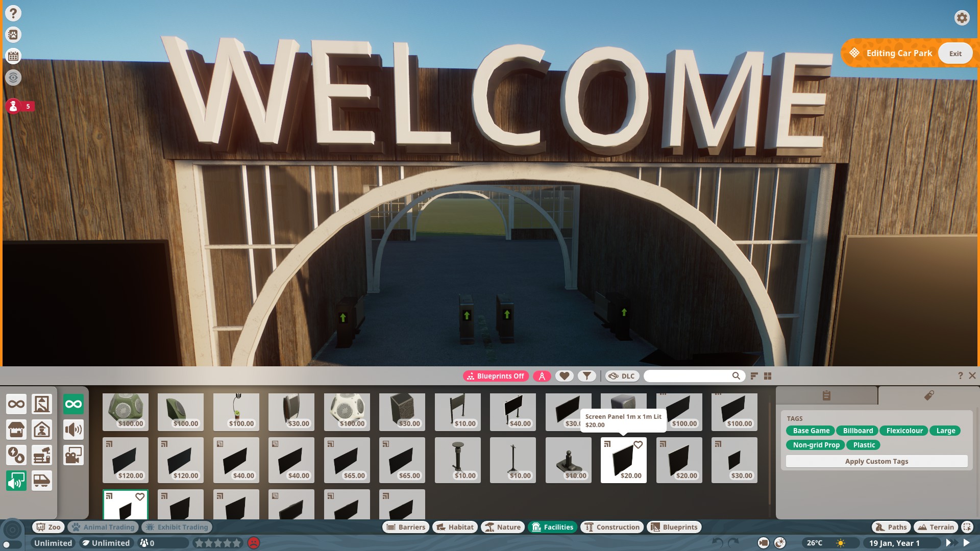Open the Paths tool
This screenshot has width=980, height=551.
891,527
